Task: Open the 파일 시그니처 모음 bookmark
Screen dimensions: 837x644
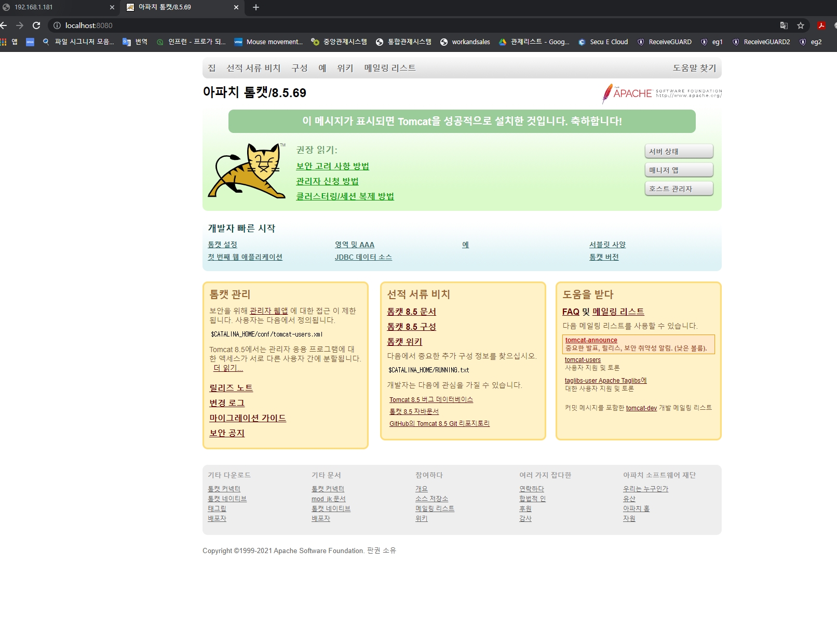Action: [x=78, y=42]
